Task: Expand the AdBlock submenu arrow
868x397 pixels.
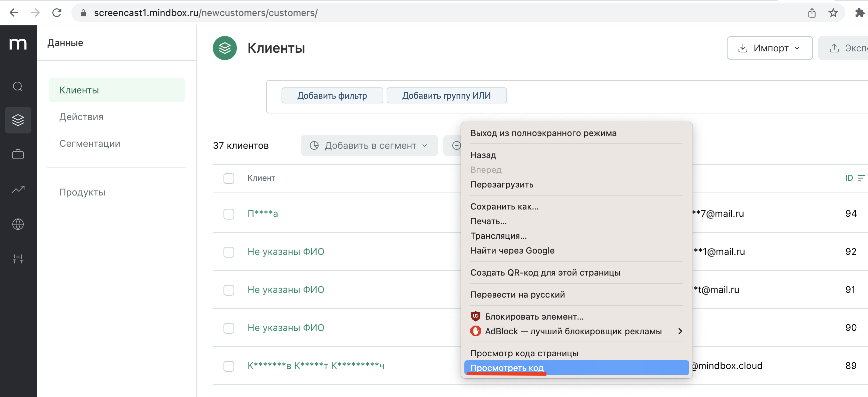Action: [x=680, y=331]
